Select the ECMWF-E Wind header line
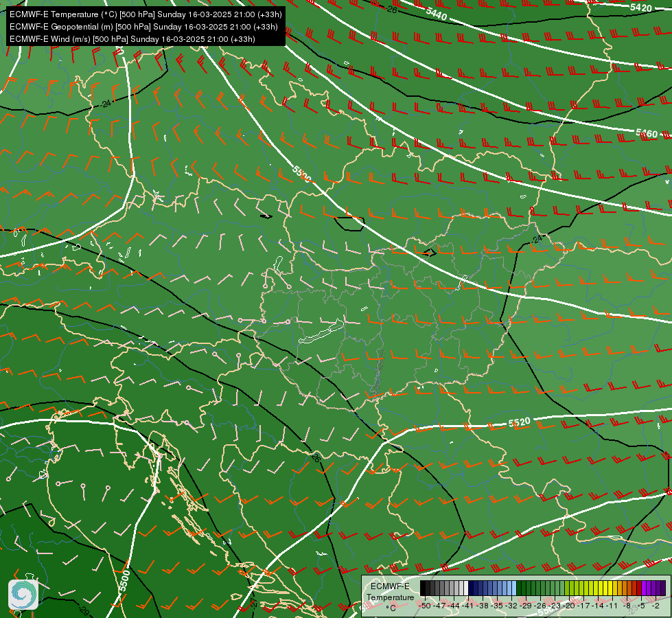 coord(132,39)
